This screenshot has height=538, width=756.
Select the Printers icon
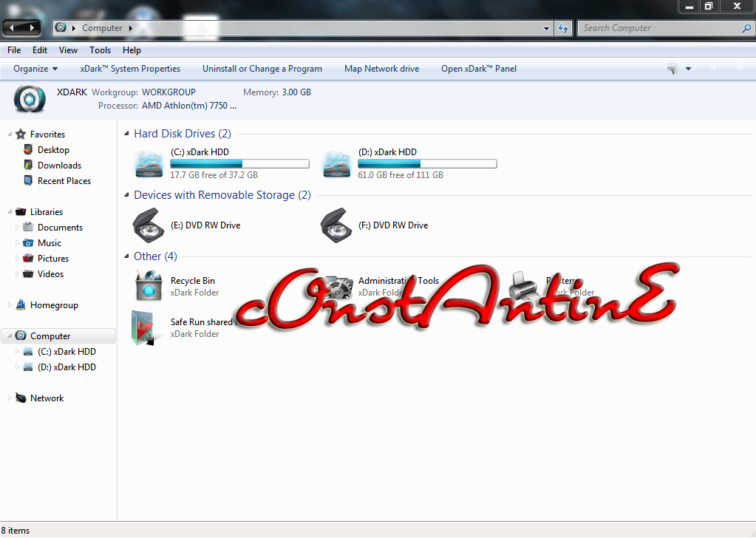(x=523, y=285)
